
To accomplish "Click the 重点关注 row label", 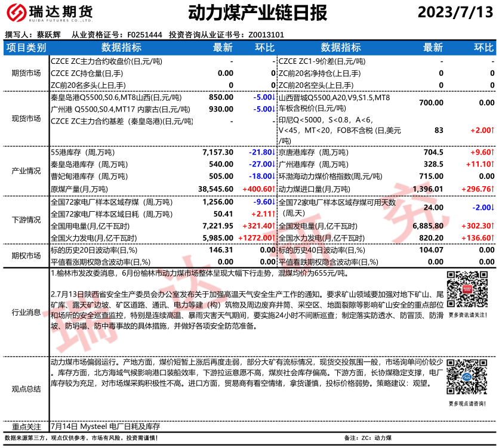I will (x=26, y=427).
